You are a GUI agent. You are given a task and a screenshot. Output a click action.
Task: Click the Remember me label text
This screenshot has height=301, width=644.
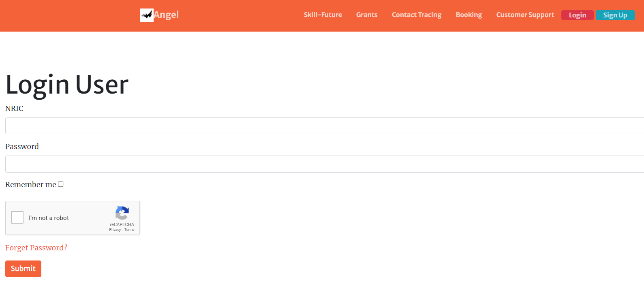(x=30, y=185)
